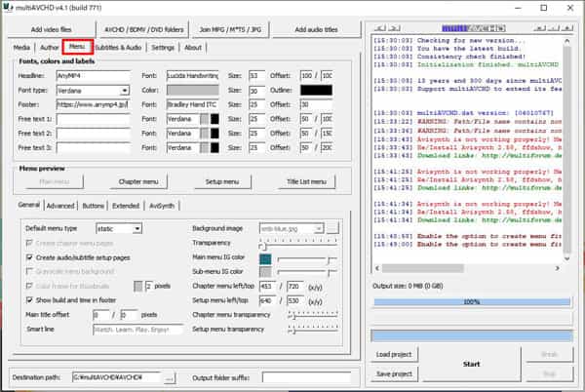This screenshot has height=392, width=585.
Task: Click the Save project button
Action: (x=394, y=373)
